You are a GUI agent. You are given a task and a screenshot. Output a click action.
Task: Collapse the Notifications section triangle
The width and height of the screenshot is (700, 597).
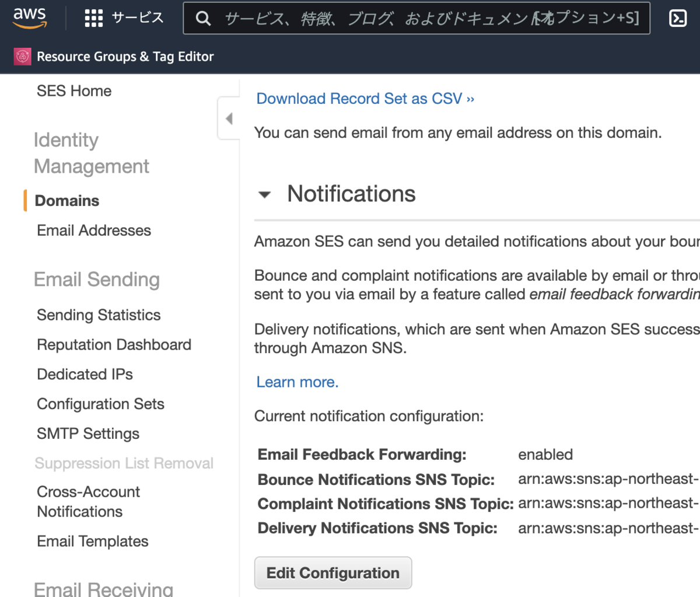coord(265,195)
